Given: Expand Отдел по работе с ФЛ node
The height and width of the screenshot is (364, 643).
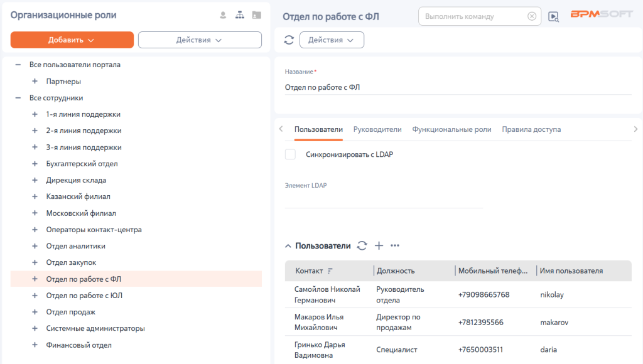Looking at the screenshot, I should [35, 279].
